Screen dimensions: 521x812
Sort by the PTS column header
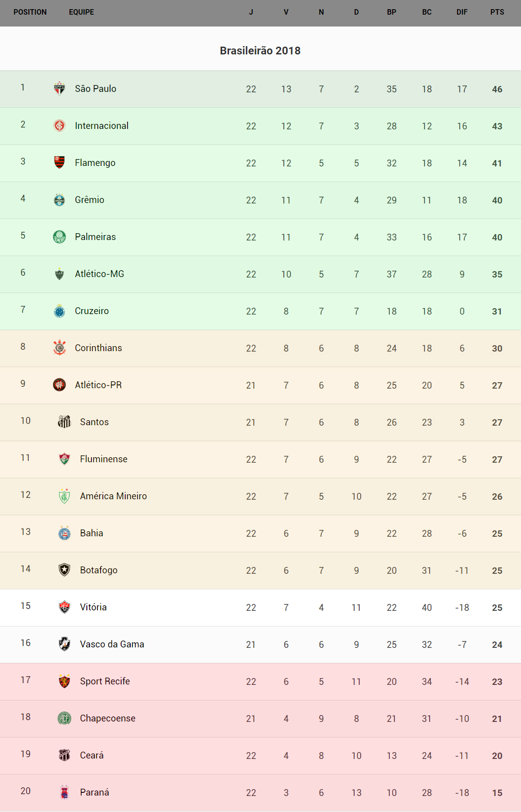(497, 12)
